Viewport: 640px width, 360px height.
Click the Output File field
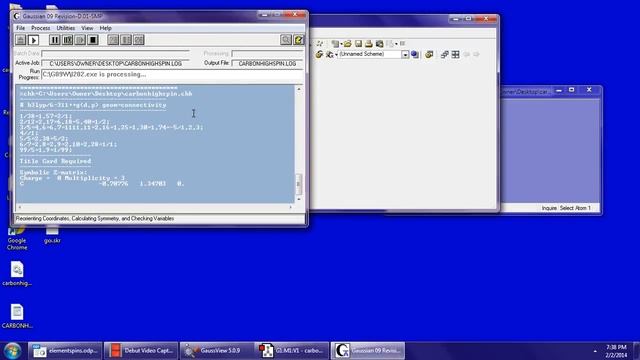tap(267, 64)
